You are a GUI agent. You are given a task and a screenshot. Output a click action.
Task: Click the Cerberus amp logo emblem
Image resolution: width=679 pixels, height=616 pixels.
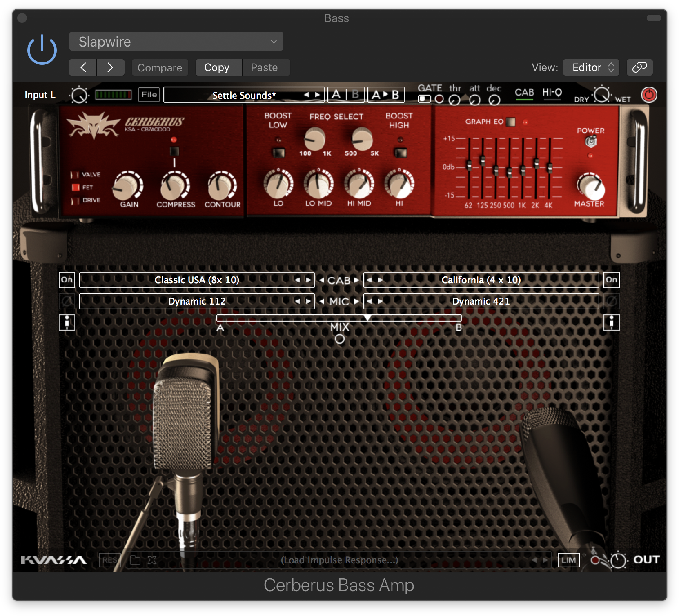pyautogui.click(x=94, y=125)
